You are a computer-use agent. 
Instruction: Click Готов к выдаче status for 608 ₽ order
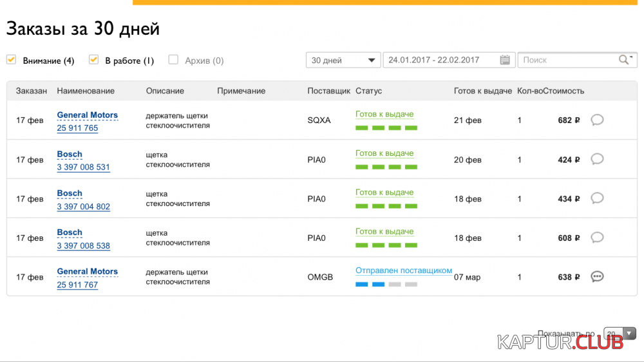coord(384,231)
